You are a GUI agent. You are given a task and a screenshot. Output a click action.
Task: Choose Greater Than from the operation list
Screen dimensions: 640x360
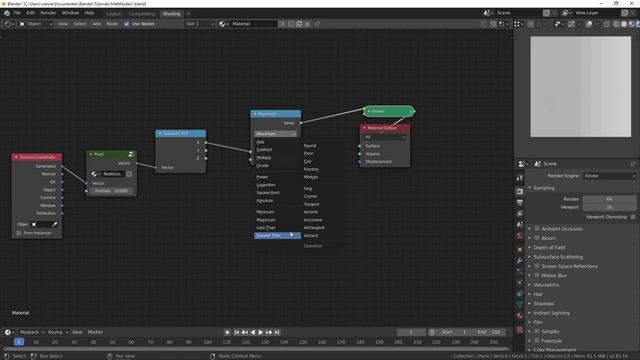[277, 236]
